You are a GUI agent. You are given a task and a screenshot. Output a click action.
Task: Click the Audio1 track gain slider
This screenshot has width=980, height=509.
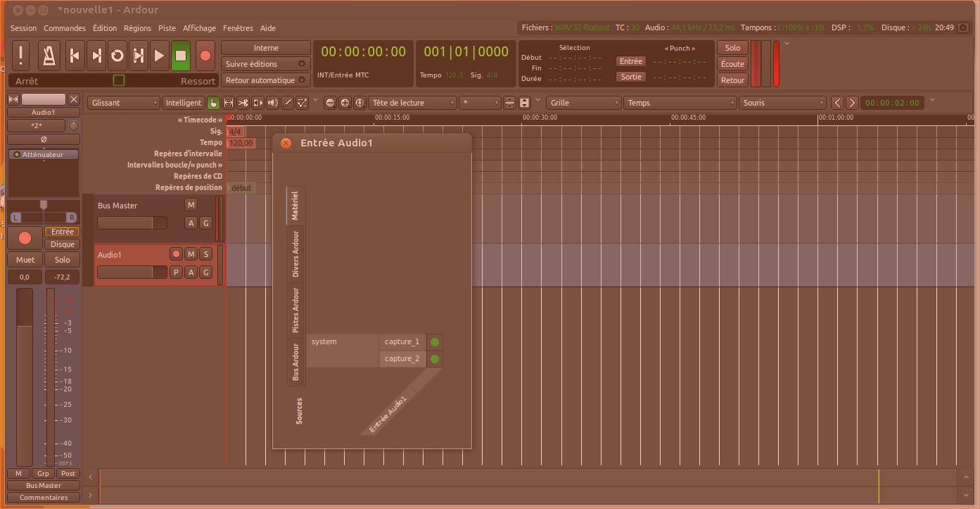tap(132, 272)
